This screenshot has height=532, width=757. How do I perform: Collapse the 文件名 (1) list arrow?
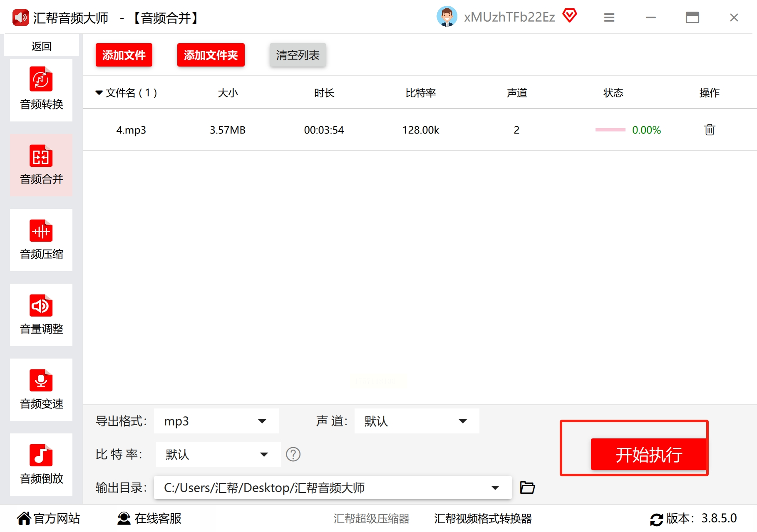(x=99, y=93)
